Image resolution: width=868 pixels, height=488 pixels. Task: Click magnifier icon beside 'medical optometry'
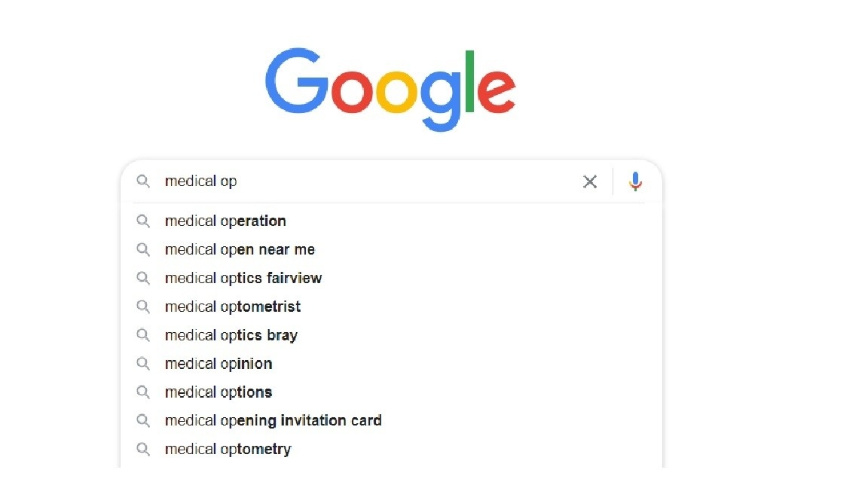(x=143, y=450)
